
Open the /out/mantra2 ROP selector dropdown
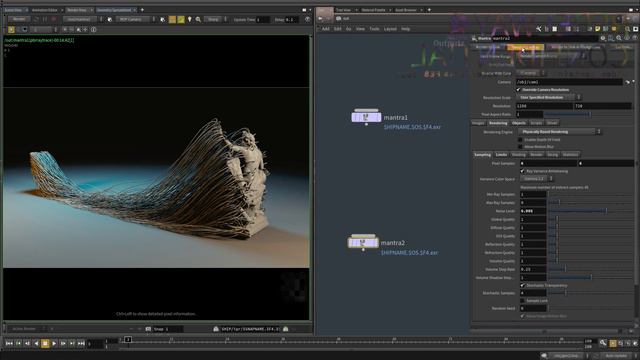click(82, 19)
